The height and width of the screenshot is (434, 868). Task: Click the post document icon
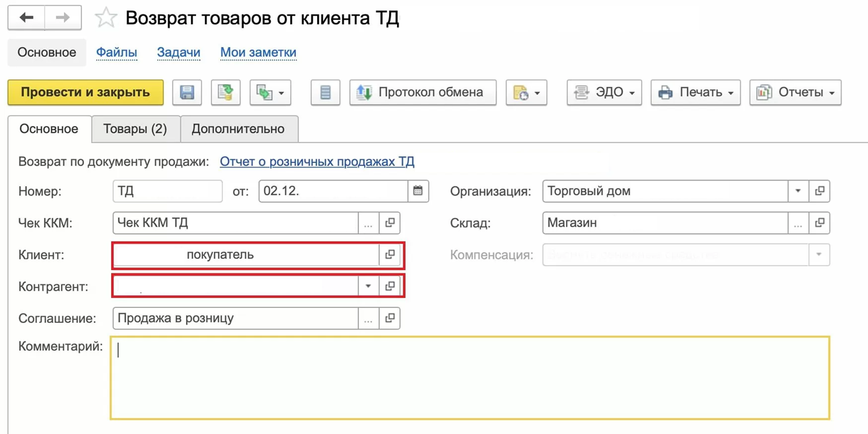pos(226,93)
